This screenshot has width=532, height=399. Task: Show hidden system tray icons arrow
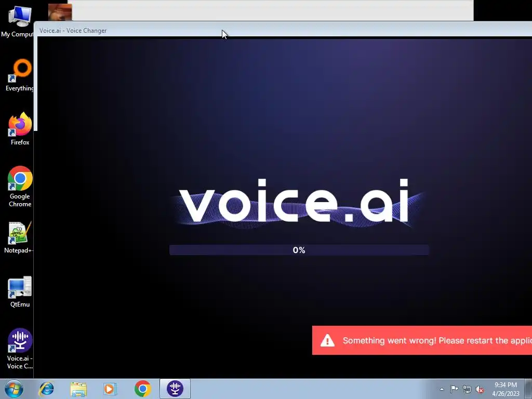442,389
